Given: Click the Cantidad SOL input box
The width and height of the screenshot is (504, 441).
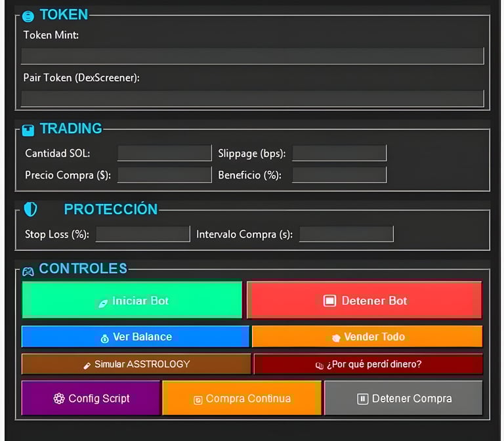Looking at the screenshot, I should [165, 153].
